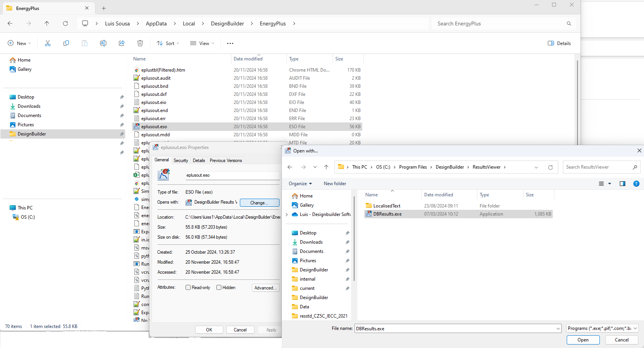Open the New item dropdown
This screenshot has height=348, width=644.
(19, 43)
